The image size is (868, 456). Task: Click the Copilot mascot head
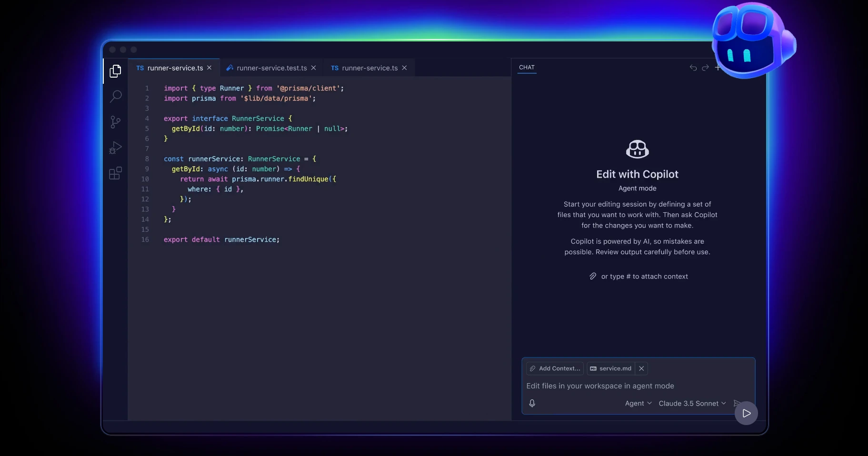pyautogui.click(x=753, y=40)
